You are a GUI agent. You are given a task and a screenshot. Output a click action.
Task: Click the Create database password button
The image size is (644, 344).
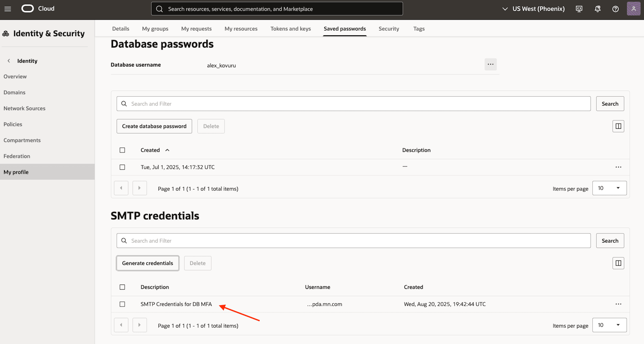(x=154, y=126)
